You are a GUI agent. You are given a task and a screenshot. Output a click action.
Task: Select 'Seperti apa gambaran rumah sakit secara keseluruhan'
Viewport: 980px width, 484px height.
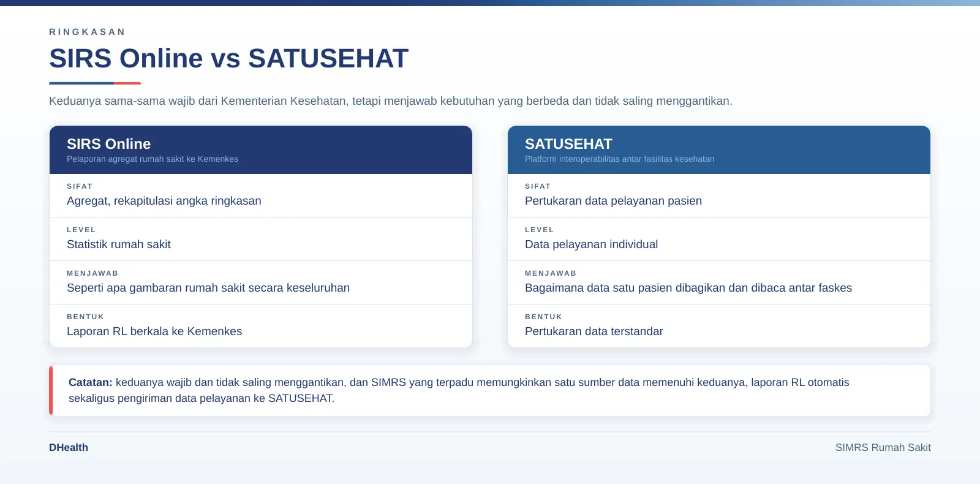click(208, 288)
